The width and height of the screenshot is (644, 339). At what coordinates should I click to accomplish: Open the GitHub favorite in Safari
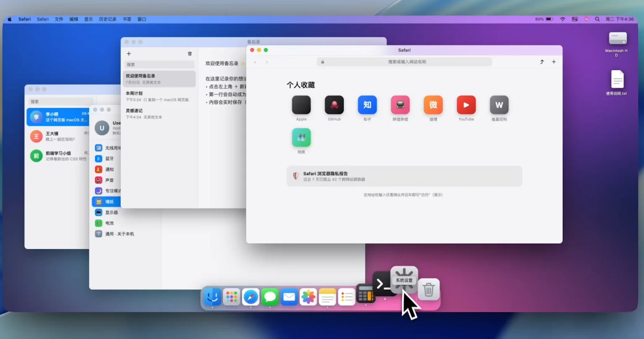[x=334, y=105]
